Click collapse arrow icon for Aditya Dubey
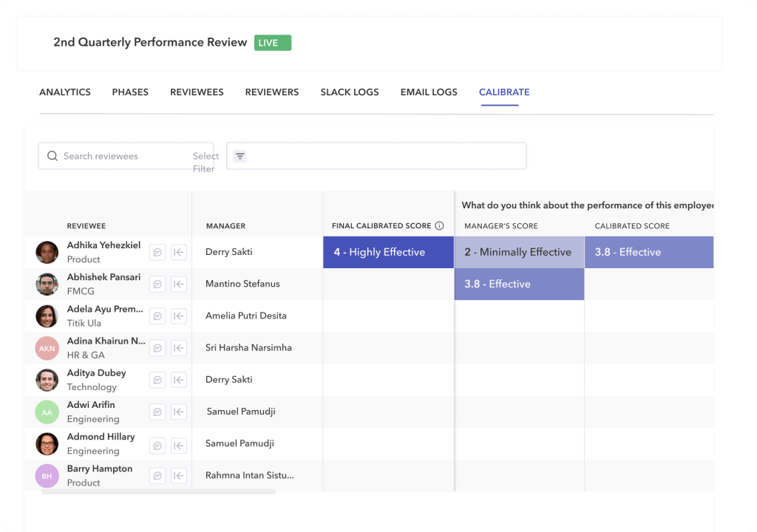The width and height of the screenshot is (757, 532). tap(179, 380)
